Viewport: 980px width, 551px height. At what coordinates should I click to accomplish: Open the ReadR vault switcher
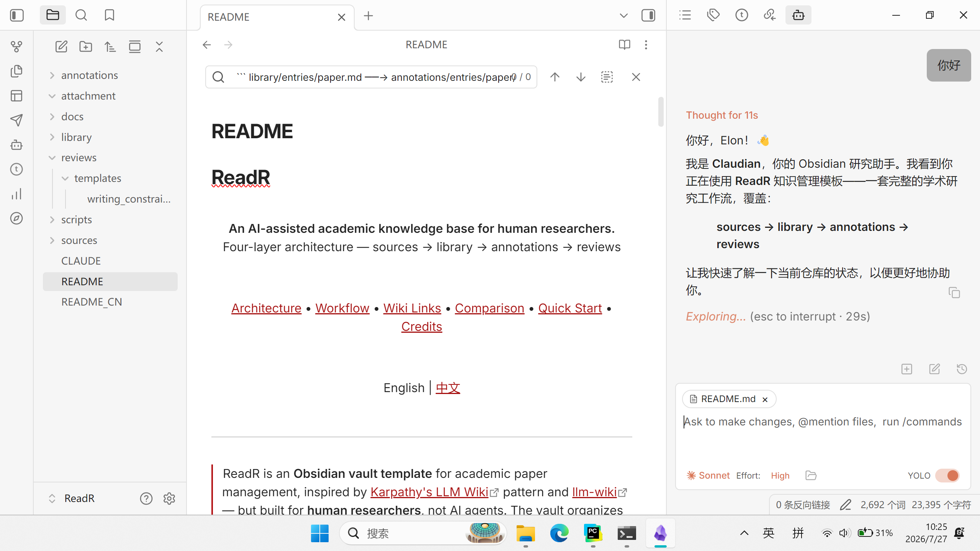pyautogui.click(x=72, y=498)
